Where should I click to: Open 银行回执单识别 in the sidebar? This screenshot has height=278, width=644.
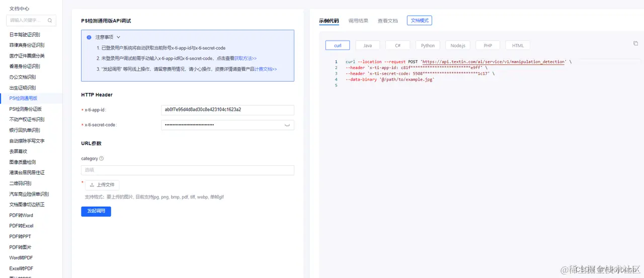pos(25,130)
